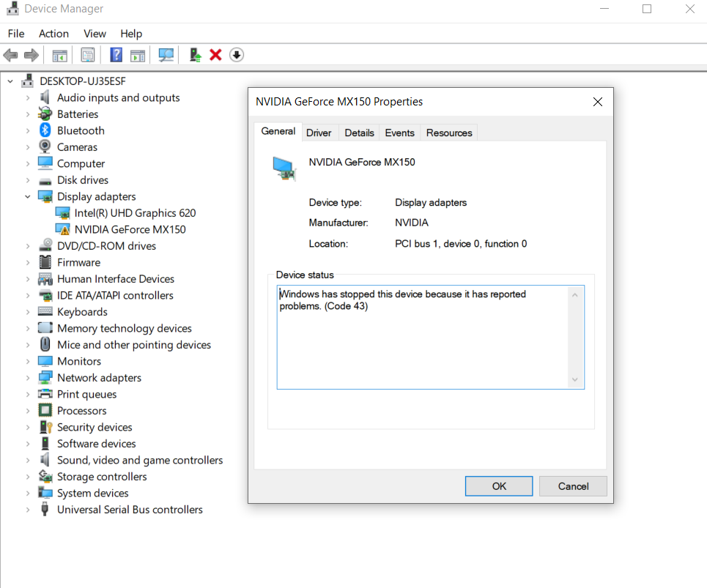Minimize the Device Manager window
Screen dimensions: 707x588
click(604, 9)
